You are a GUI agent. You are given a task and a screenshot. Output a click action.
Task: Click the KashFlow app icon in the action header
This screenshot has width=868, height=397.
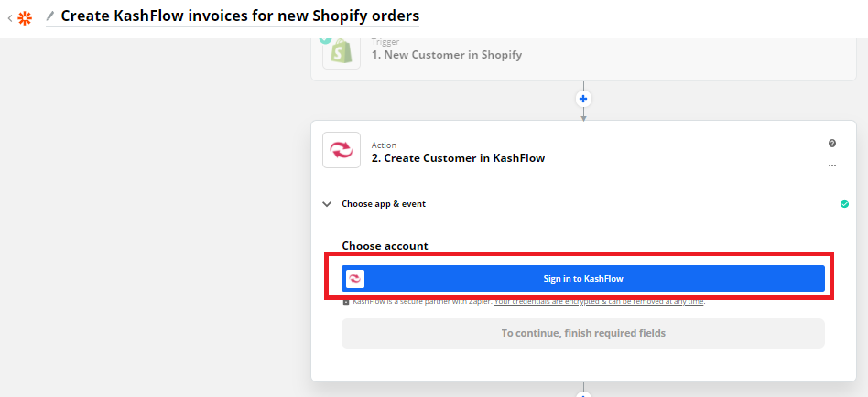point(342,150)
